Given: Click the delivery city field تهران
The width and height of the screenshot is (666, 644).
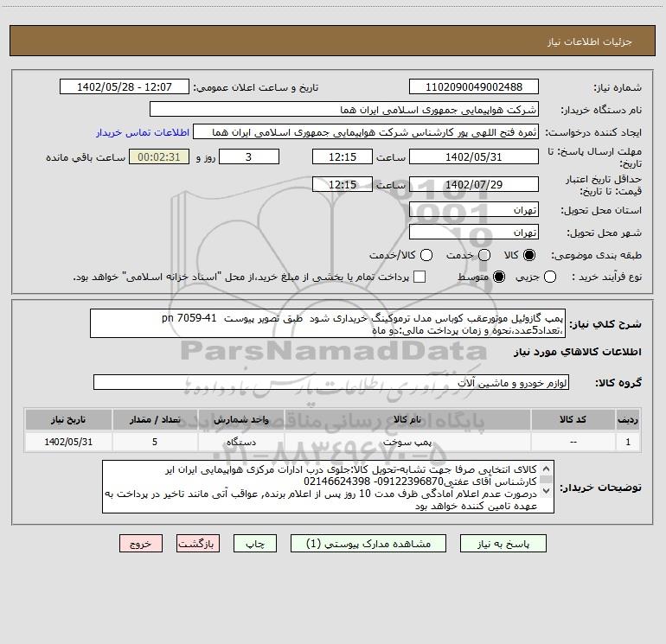Looking at the screenshot, I should (x=474, y=233).
